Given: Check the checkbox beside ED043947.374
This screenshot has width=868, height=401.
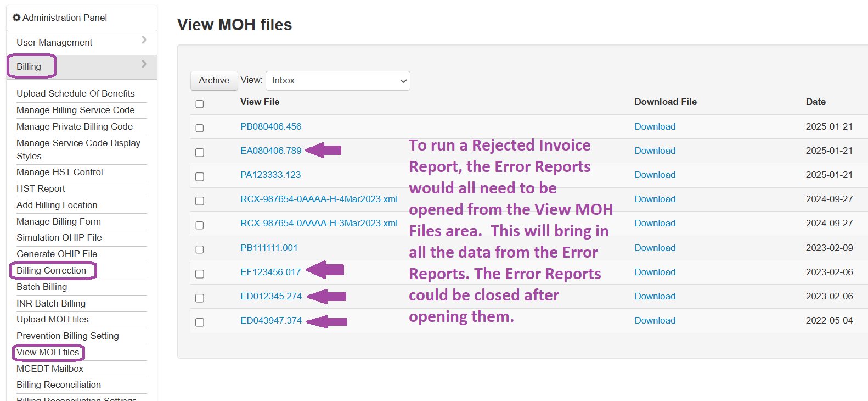Looking at the screenshot, I should (199, 322).
